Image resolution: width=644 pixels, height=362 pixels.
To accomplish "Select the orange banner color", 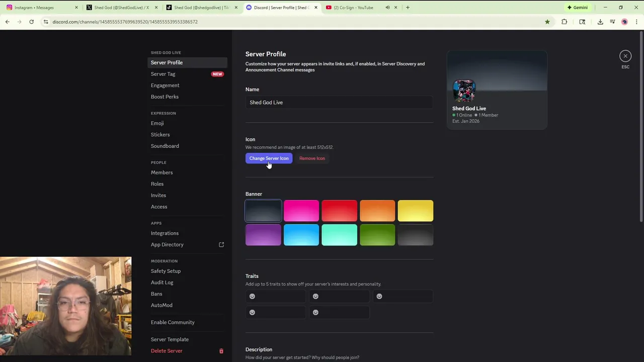I will [377, 211].
